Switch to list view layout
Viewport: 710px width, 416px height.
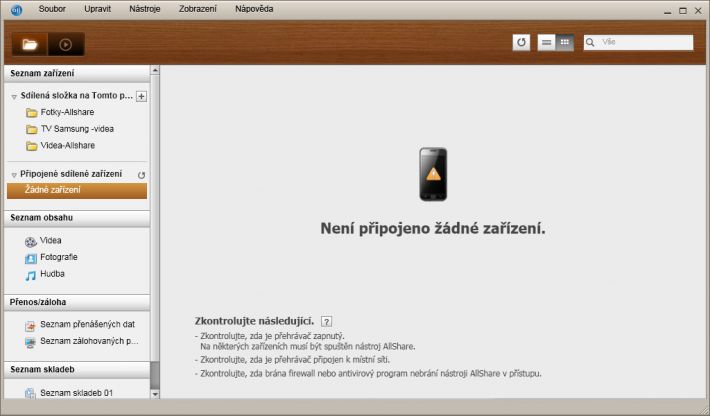click(547, 43)
